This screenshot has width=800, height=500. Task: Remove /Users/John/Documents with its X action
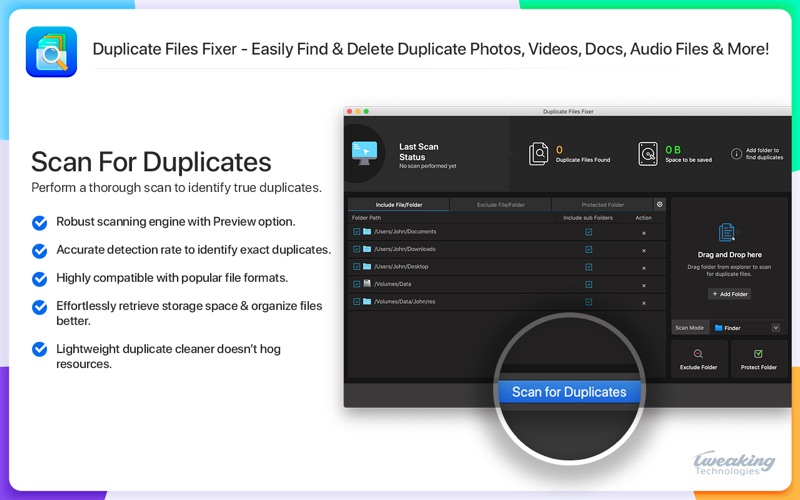point(644,233)
